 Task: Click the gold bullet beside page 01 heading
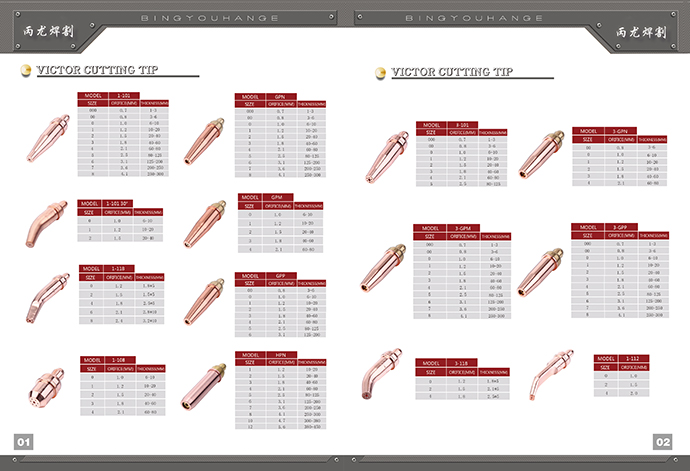[x=26, y=70]
